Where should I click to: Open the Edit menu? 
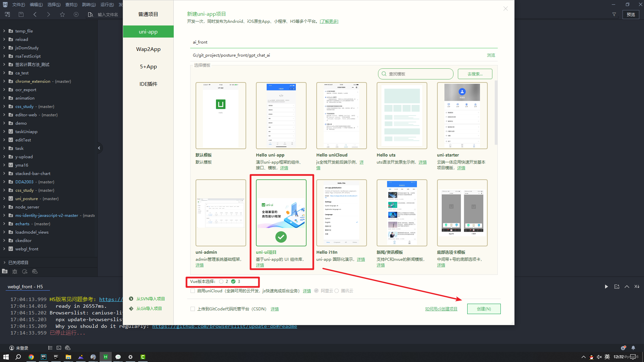point(36,5)
